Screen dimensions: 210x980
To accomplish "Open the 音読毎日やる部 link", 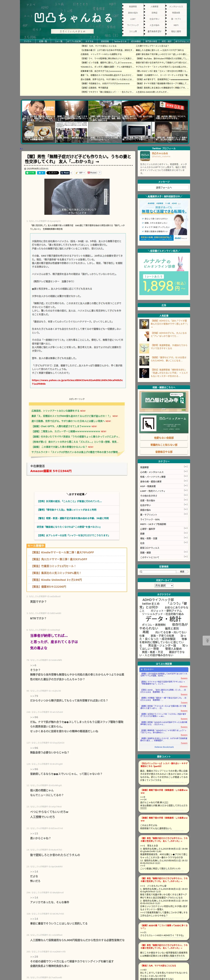I will (164, 452).
